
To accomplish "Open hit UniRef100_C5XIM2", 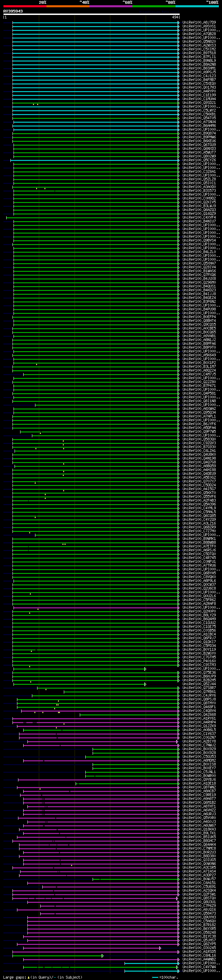I will point(199,49).
